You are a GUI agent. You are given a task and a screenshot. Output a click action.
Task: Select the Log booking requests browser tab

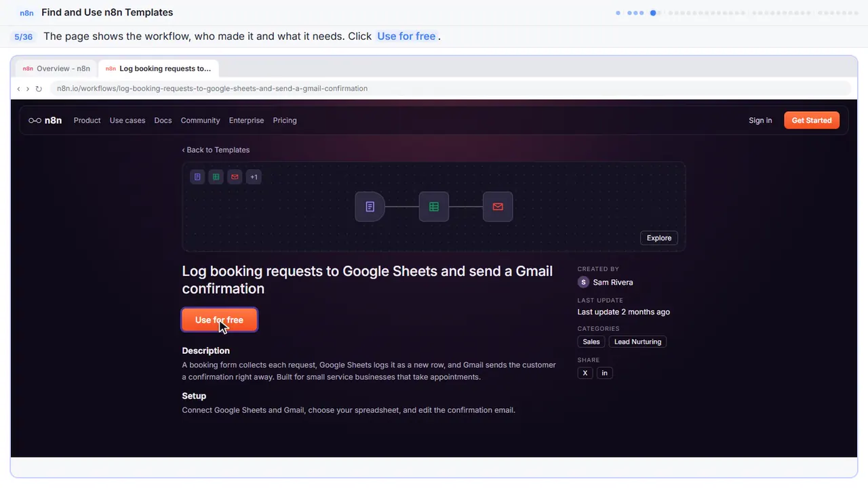159,68
